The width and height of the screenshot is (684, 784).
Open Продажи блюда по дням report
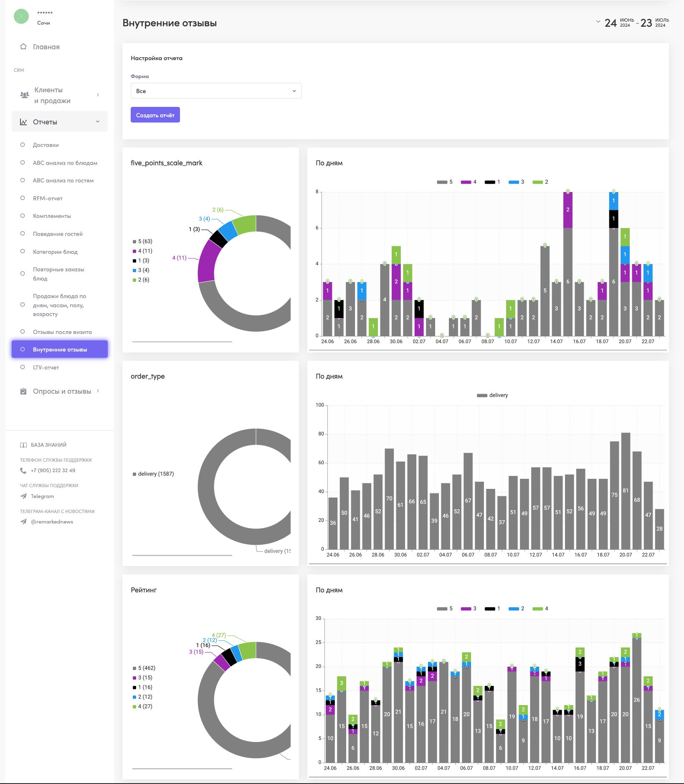pos(59,305)
